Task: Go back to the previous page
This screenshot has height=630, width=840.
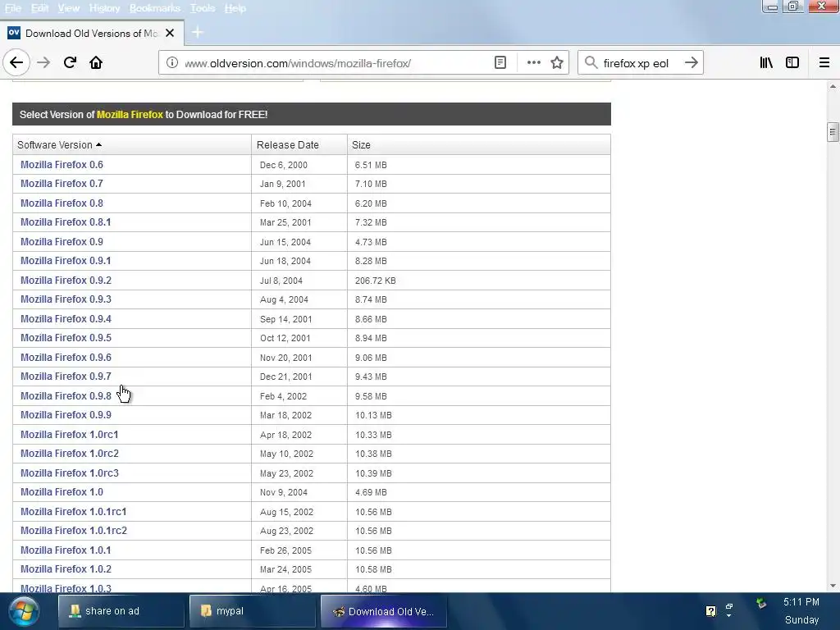Action: pos(16,62)
